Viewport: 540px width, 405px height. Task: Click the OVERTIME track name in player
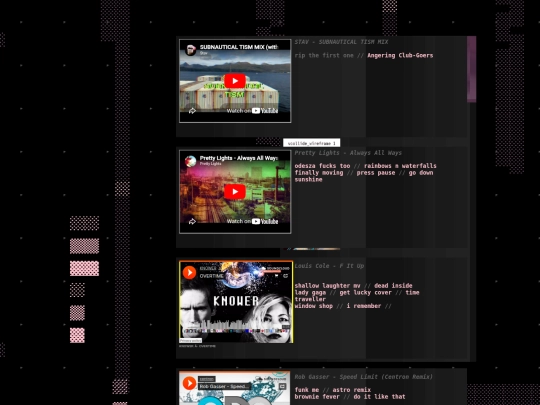tap(211, 276)
